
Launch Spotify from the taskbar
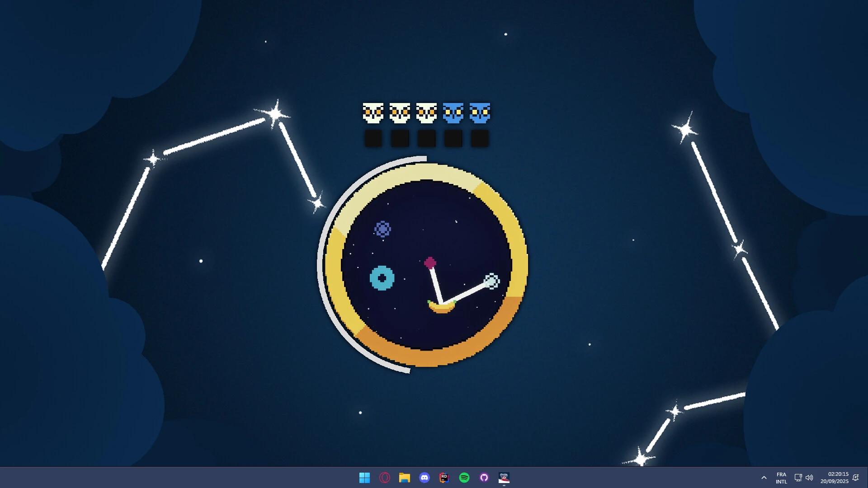point(464,478)
